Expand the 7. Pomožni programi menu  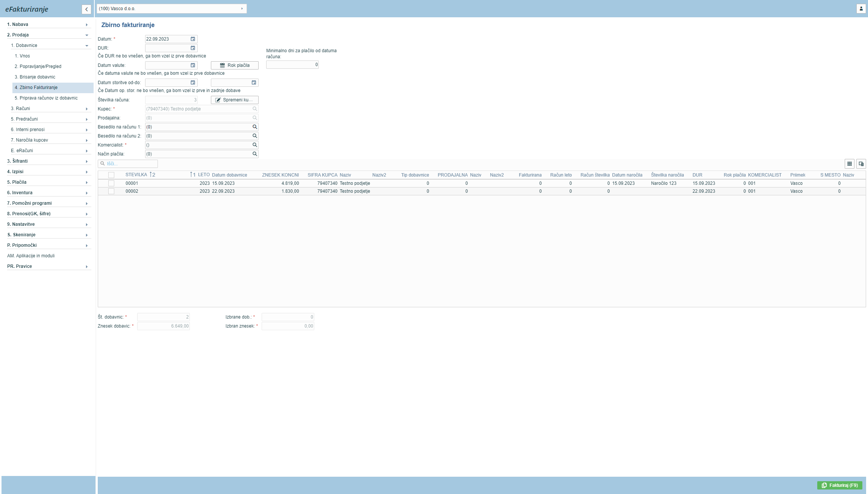coord(49,203)
